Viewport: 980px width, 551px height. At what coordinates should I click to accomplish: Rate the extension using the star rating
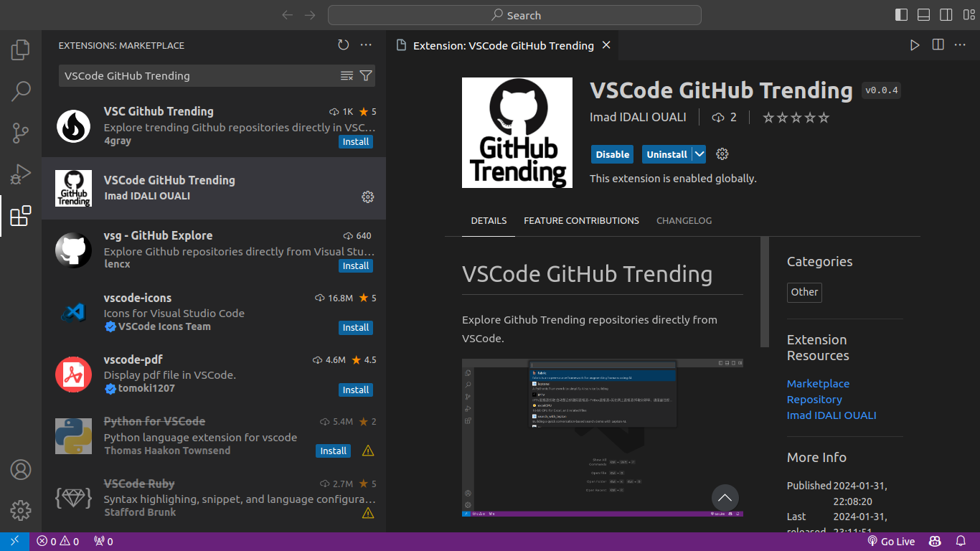pos(796,117)
